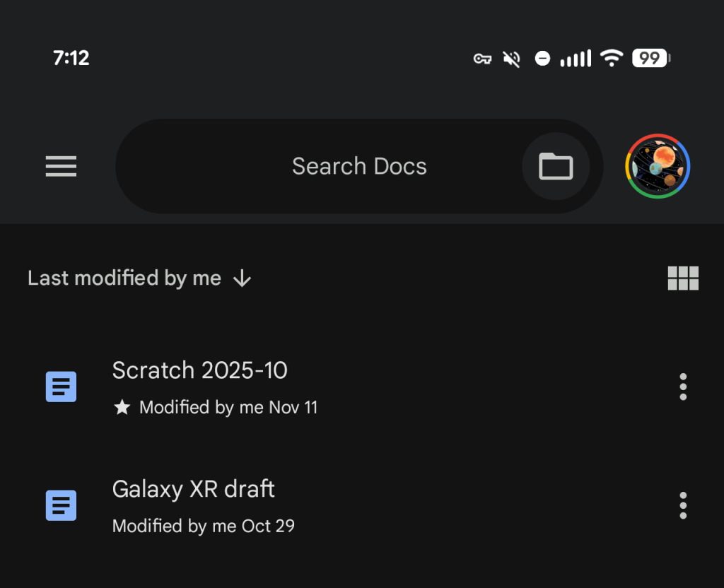Image resolution: width=724 pixels, height=588 pixels.
Task: Toggle the star on Scratch 2025-10
Action: [x=122, y=407]
